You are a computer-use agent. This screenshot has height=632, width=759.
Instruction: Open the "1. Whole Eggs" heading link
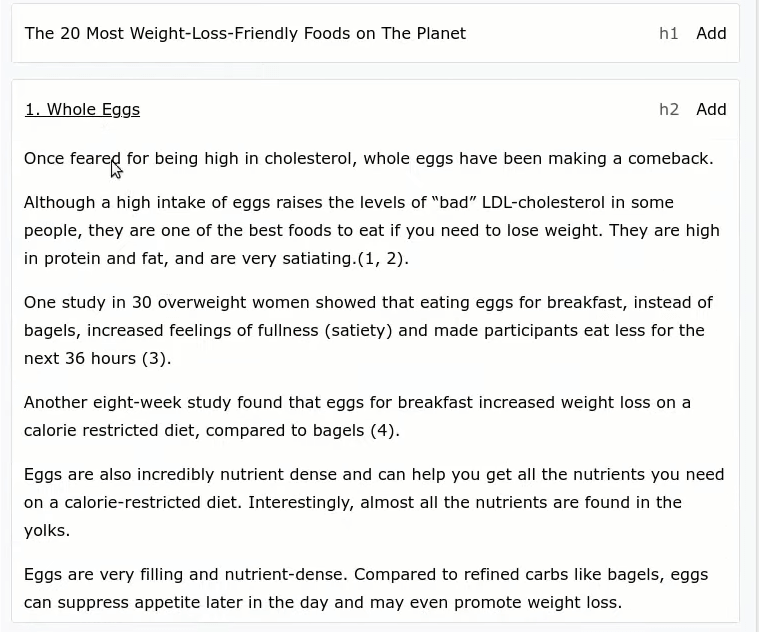[82, 109]
